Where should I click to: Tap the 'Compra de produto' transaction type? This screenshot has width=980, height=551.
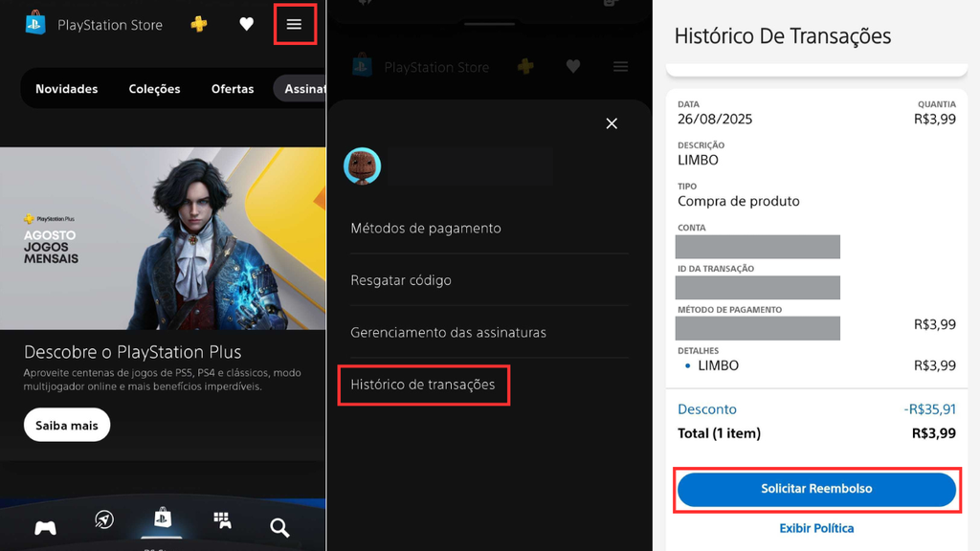click(739, 201)
